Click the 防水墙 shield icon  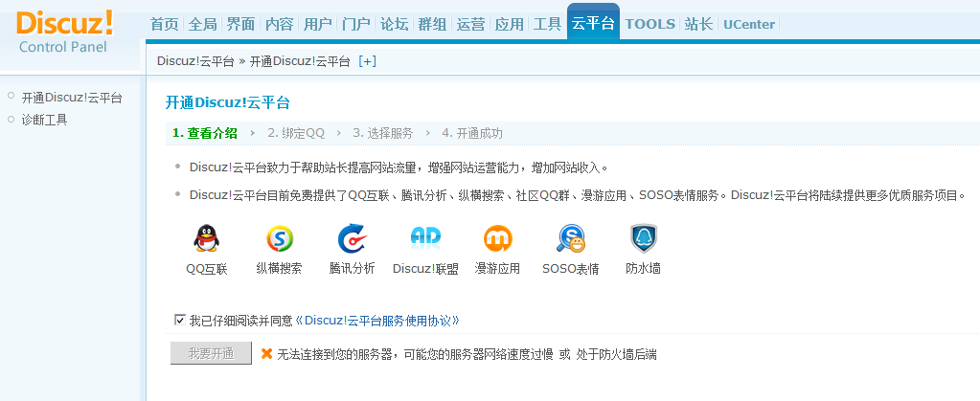click(644, 238)
